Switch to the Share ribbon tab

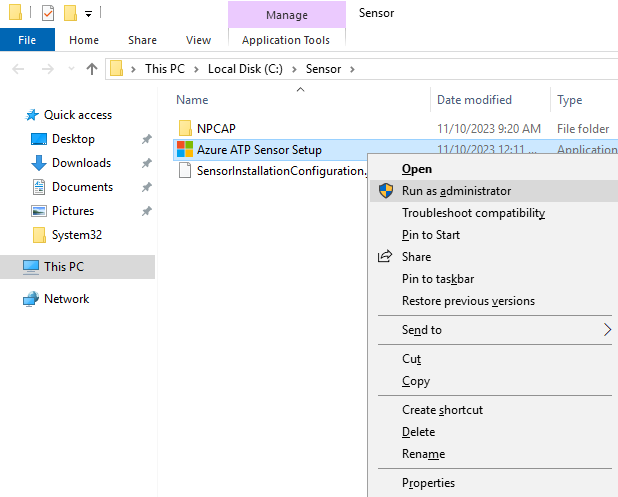142,40
